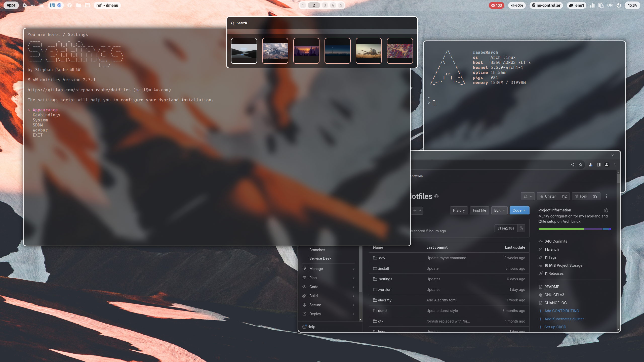Switch to workspace 3
644x362 pixels.
325,5
